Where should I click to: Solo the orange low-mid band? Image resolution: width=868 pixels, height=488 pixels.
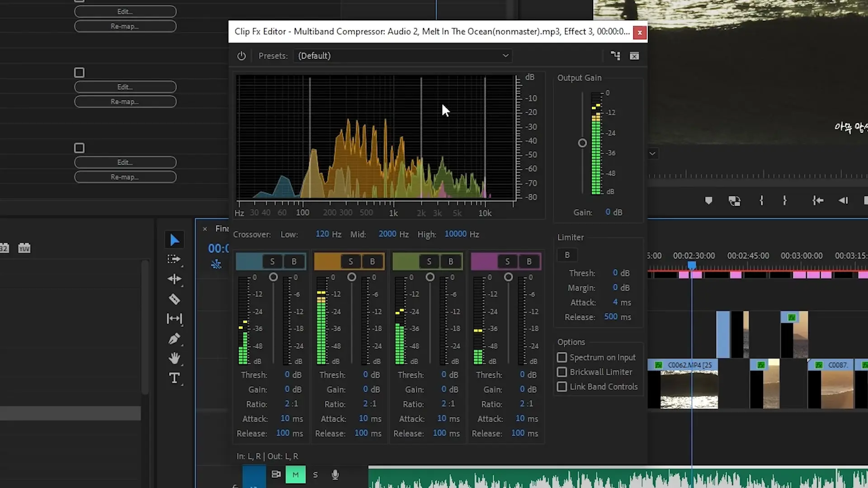(x=350, y=262)
